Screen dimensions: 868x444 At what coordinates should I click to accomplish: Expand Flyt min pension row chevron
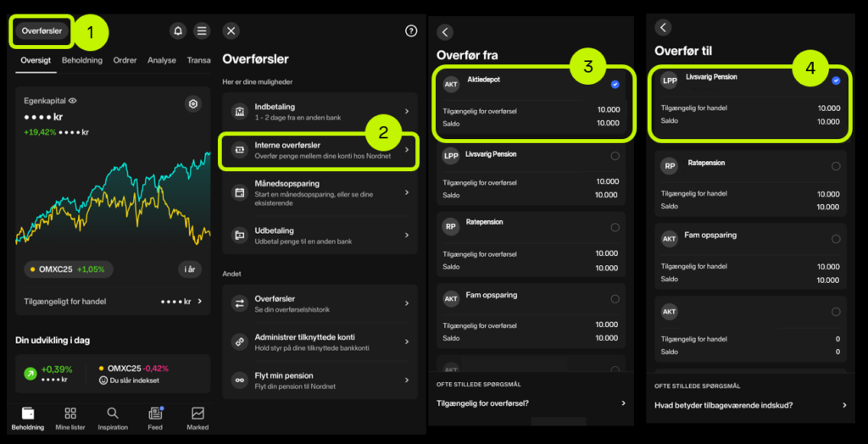click(x=407, y=380)
